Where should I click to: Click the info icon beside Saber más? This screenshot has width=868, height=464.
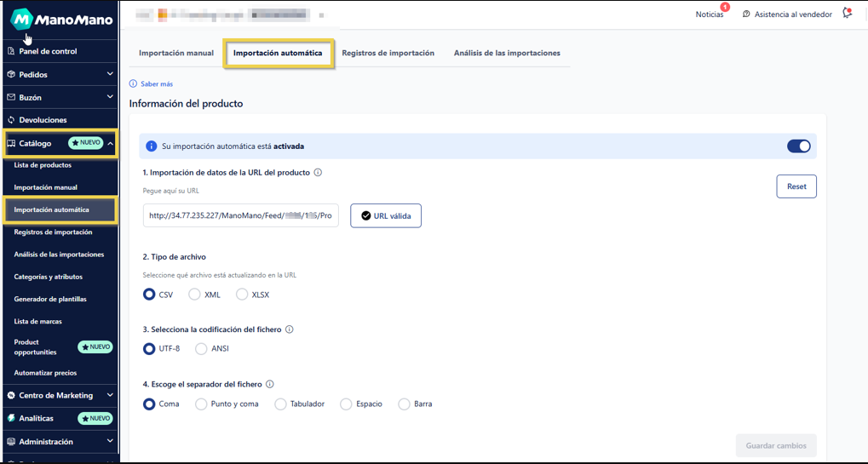click(133, 84)
